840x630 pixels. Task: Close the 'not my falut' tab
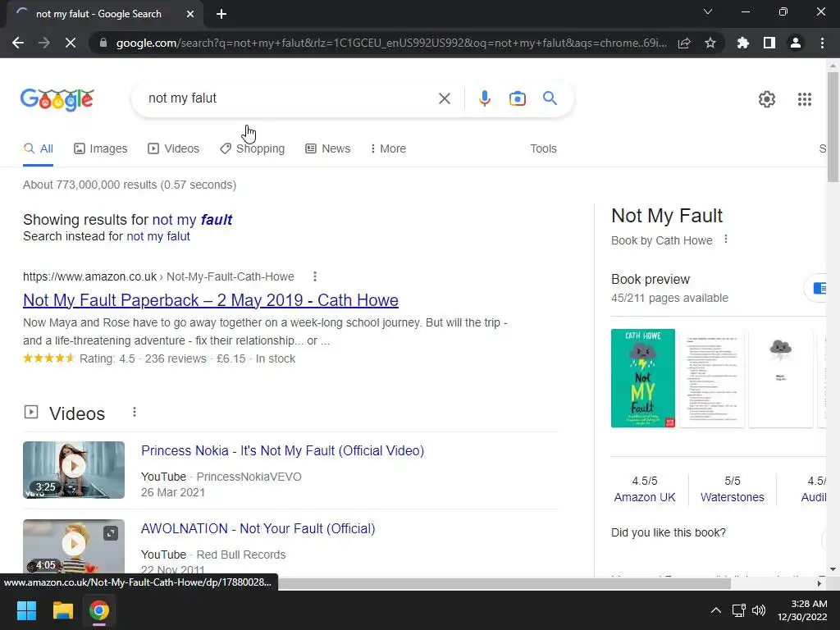pyautogui.click(x=190, y=14)
